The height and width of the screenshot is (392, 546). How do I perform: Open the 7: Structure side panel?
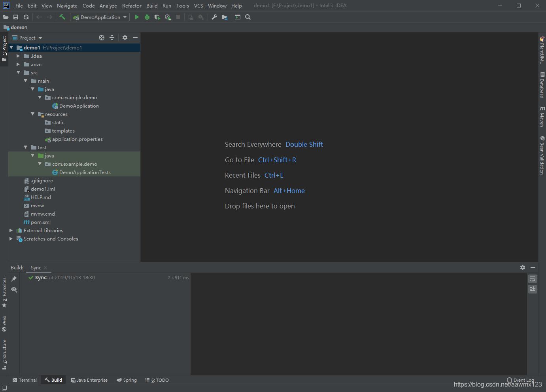click(4, 354)
